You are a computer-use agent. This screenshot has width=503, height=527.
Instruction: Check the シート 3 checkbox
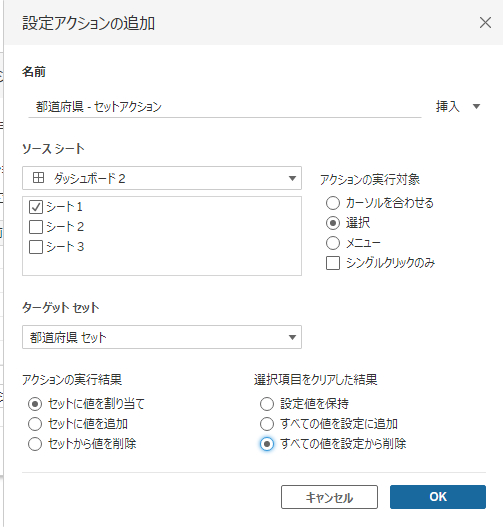pos(36,247)
